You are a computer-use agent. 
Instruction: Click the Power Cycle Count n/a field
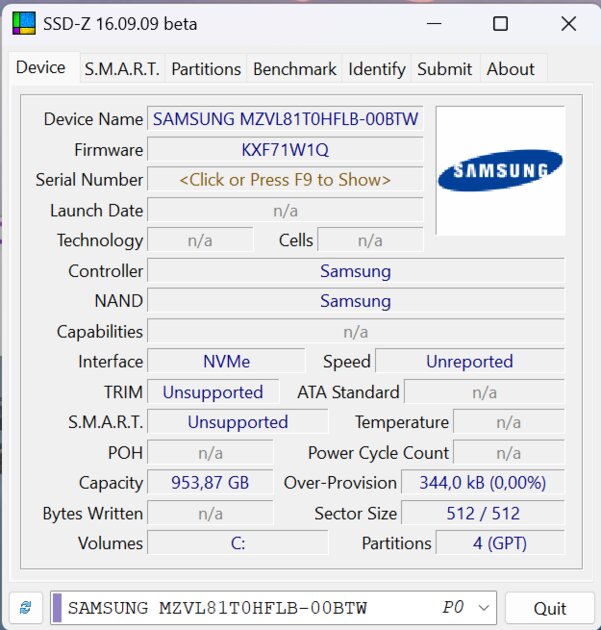pos(509,453)
